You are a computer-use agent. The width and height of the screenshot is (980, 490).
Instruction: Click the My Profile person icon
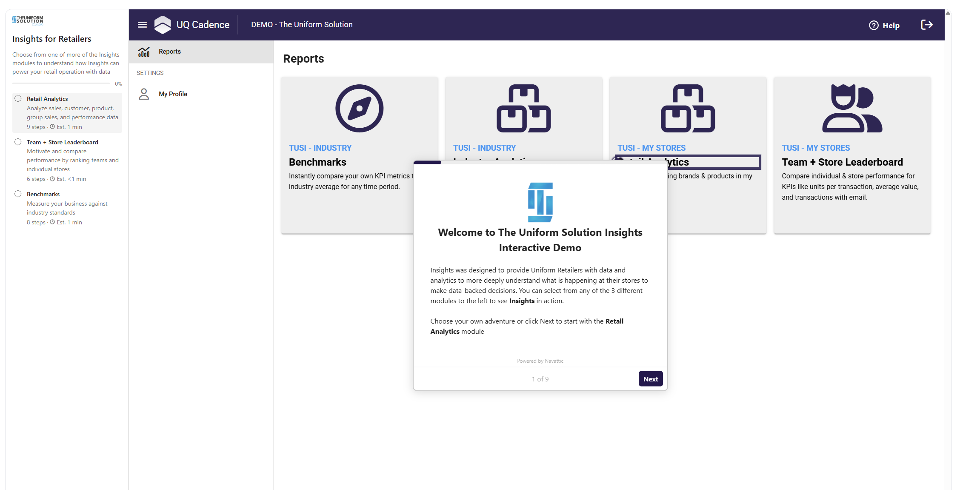(x=144, y=94)
